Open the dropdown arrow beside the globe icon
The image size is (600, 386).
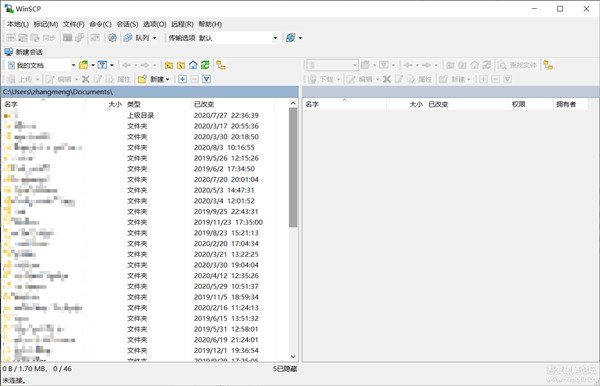(x=300, y=38)
